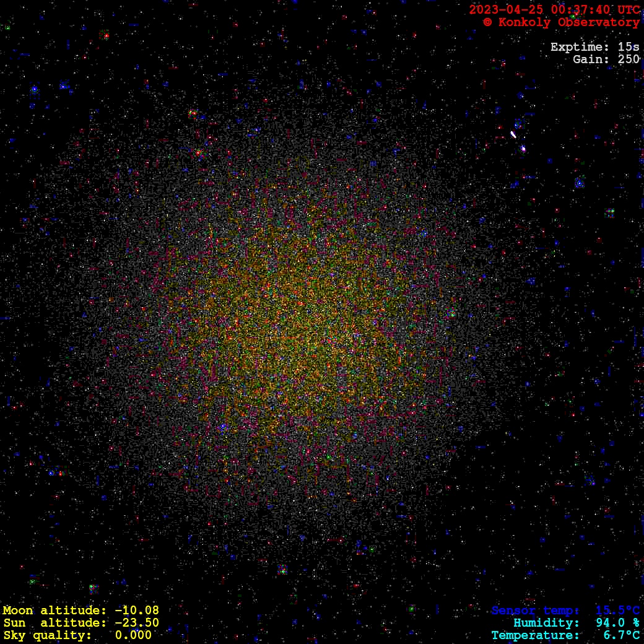Click the 94.0 % humidity value

click(x=617, y=623)
